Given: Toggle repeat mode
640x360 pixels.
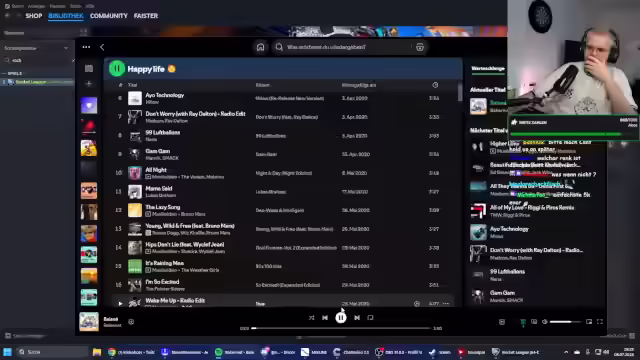Looking at the screenshot, I should point(370,318).
